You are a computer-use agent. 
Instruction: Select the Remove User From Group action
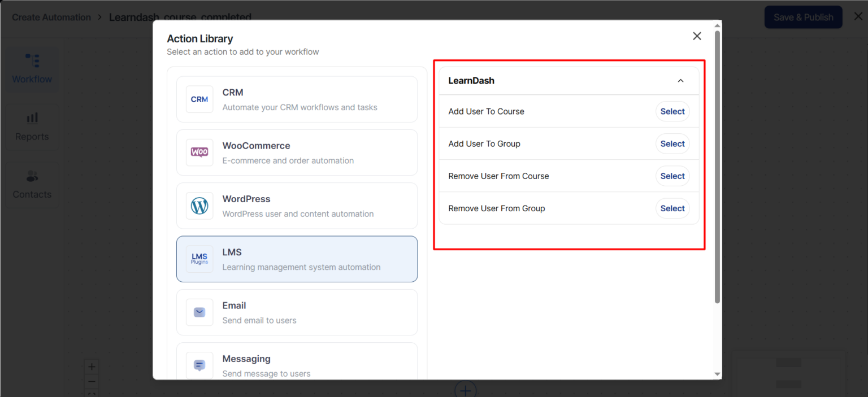[672, 208]
